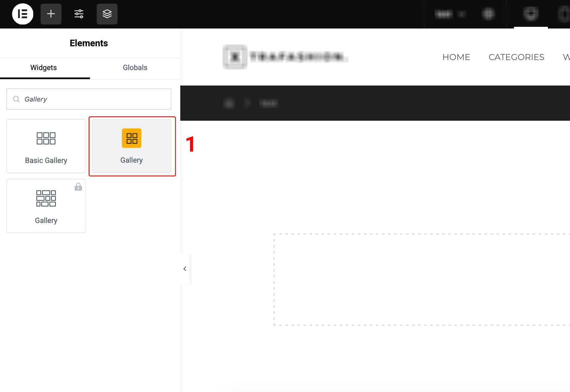Switch to the Globals tab

135,68
